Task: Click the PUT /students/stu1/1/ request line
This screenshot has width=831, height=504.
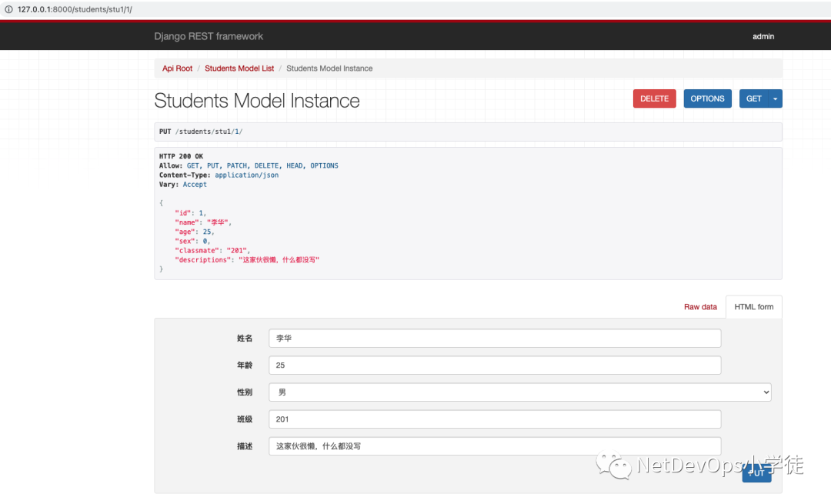Action: [x=201, y=132]
